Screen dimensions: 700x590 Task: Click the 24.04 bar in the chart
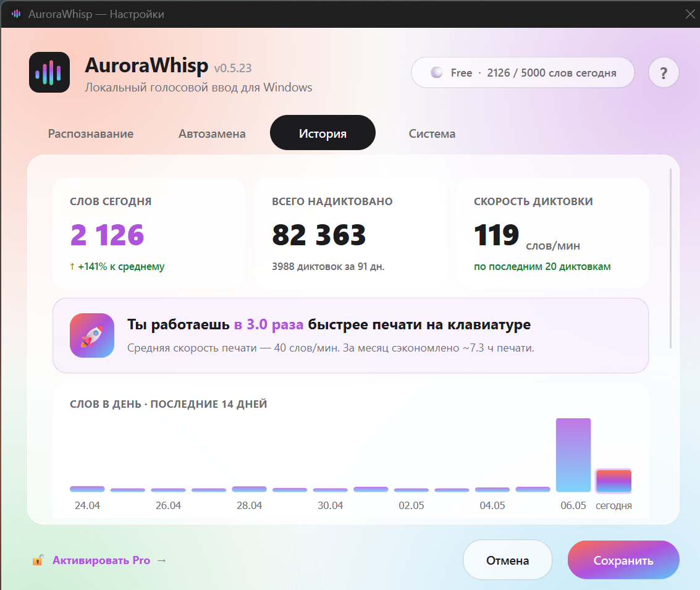point(87,489)
